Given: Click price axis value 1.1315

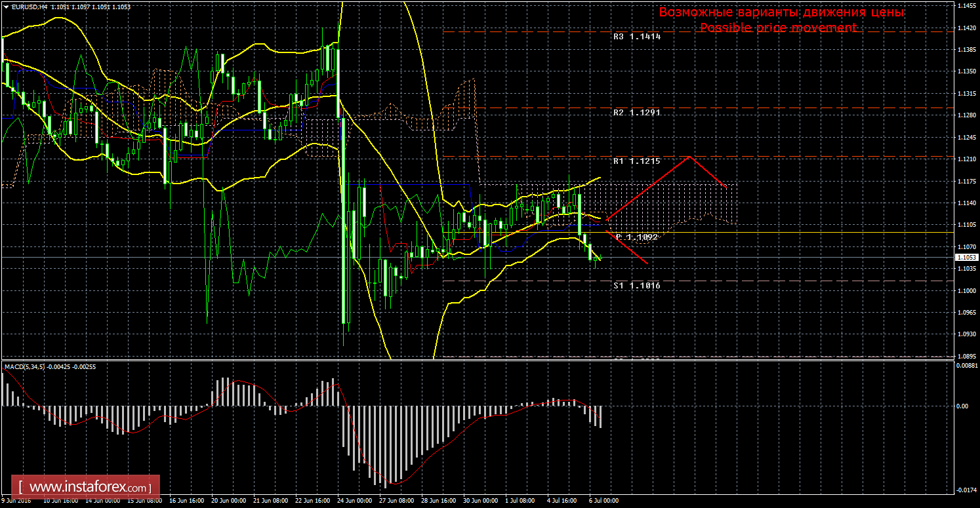Looking at the screenshot, I should point(967,93).
